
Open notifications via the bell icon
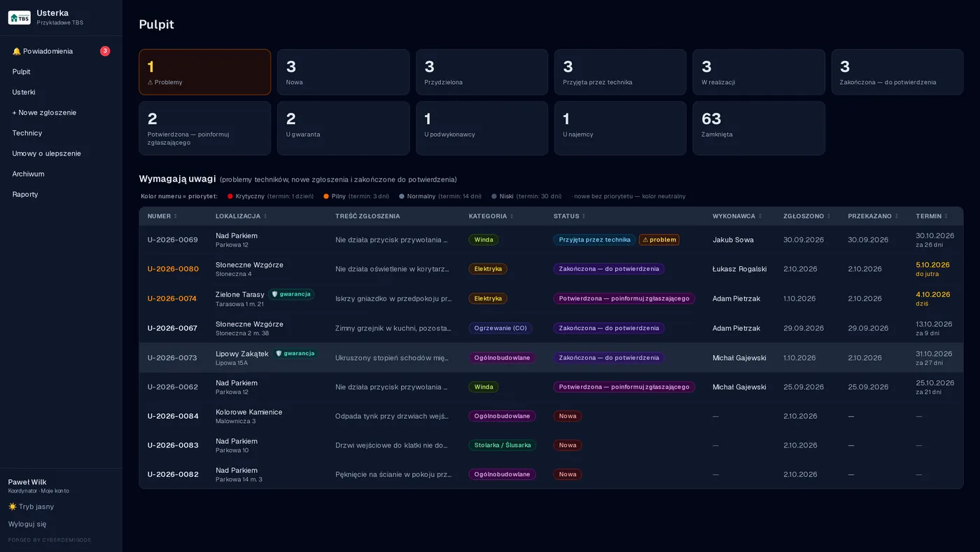tap(17, 51)
